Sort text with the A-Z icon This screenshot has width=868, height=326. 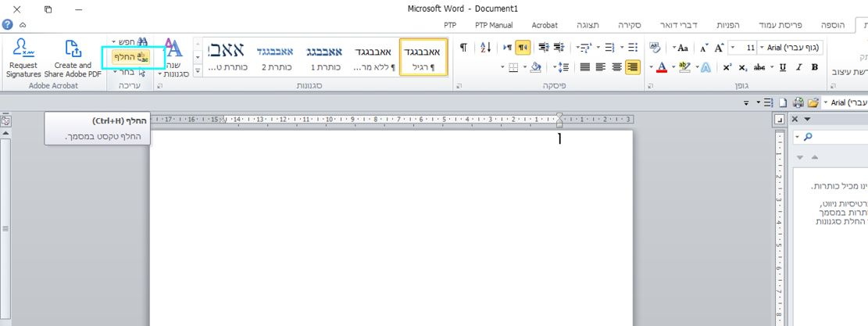click(485, 48)
